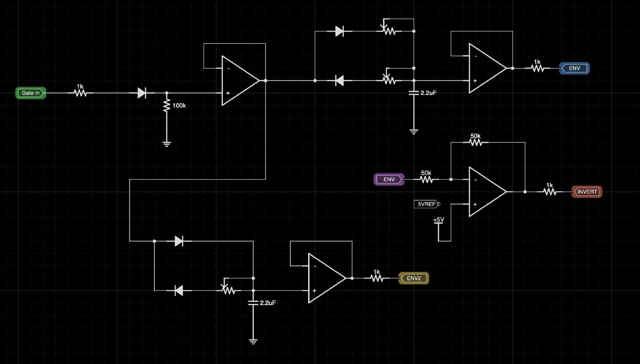Click the input diode before the 100k resistor
The image size is (640, 364).
coord(142,93)
